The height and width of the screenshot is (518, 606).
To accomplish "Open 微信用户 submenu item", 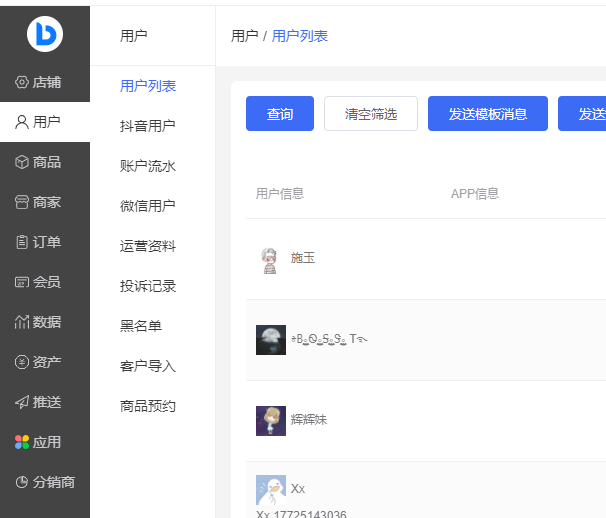I will point(147,206).
